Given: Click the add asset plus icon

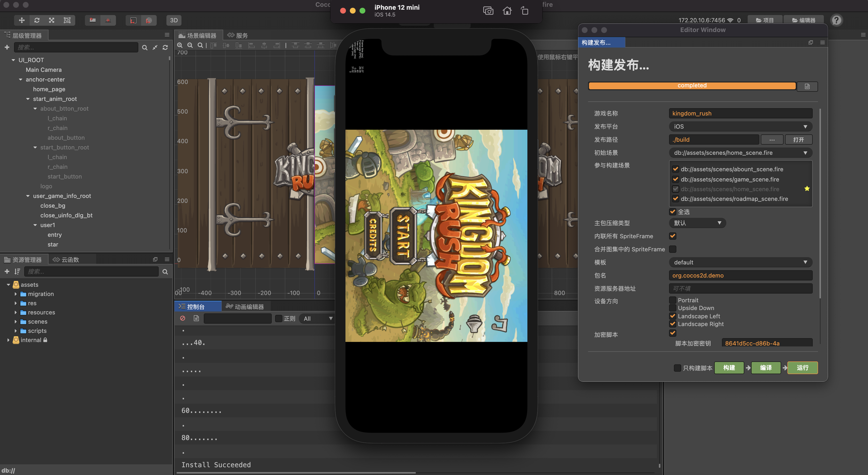Looking at the screenshot, I should (7, 271).
